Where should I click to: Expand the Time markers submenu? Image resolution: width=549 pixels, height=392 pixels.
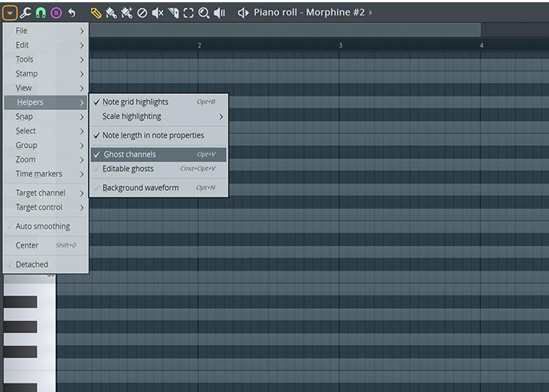(39, 174)
